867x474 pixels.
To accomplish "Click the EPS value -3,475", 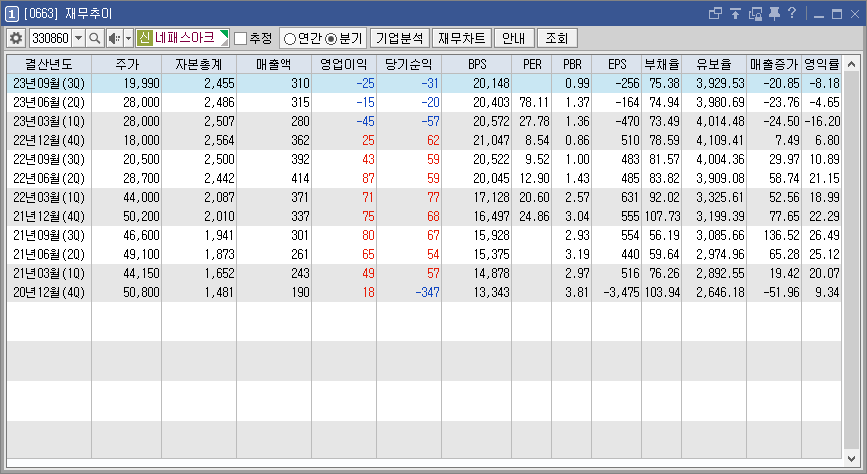I will point(621,292).
